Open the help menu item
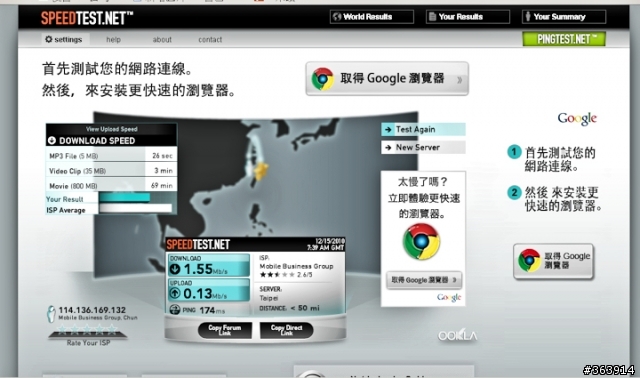Image resolution: width=640 pixels, height=378 pixels. [113, 40]
